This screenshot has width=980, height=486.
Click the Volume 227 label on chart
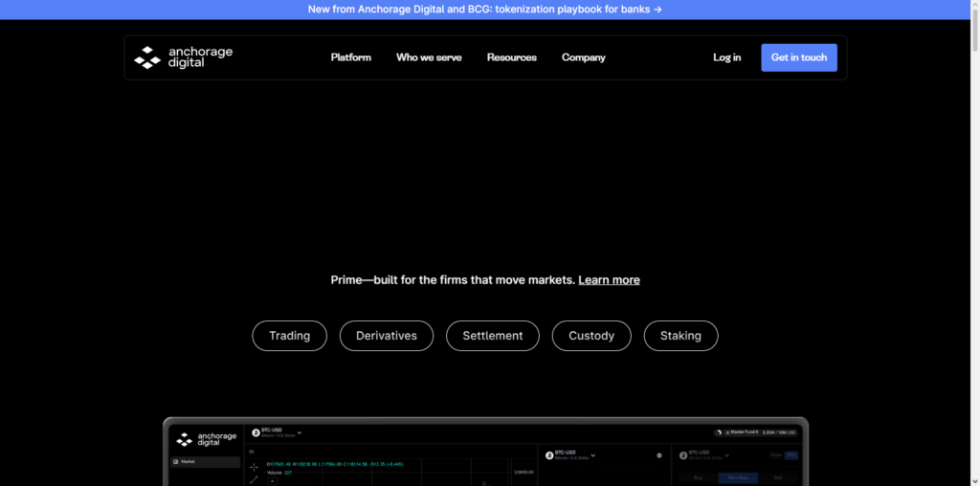pyautogui.click(x=279, y=473)
